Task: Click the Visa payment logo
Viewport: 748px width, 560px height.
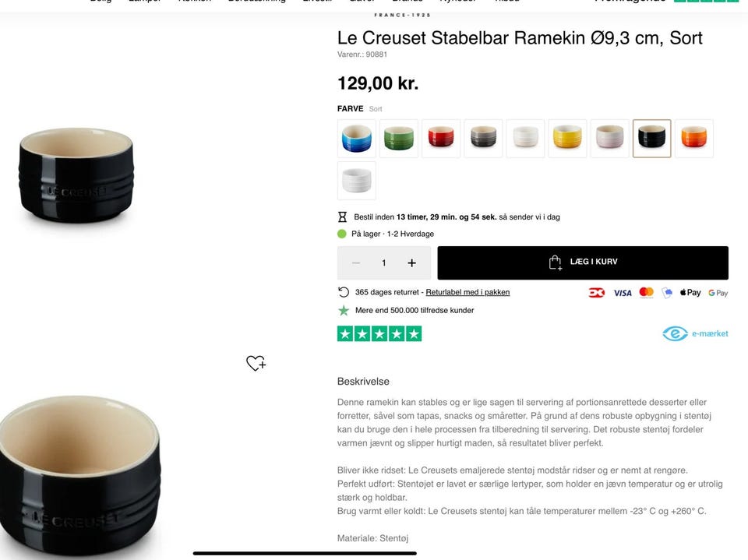Action: [622, 293]
